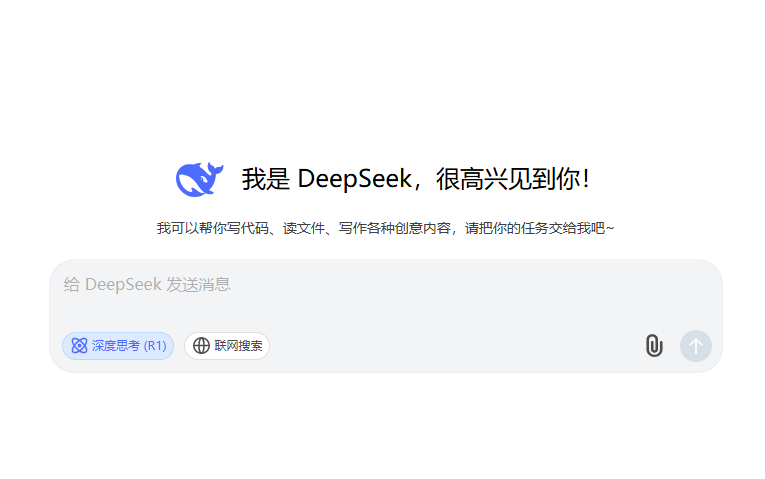765x479 pixels.
Task: Click the (R1) label in deep-think toggle
Action: (x=155, y=346)
